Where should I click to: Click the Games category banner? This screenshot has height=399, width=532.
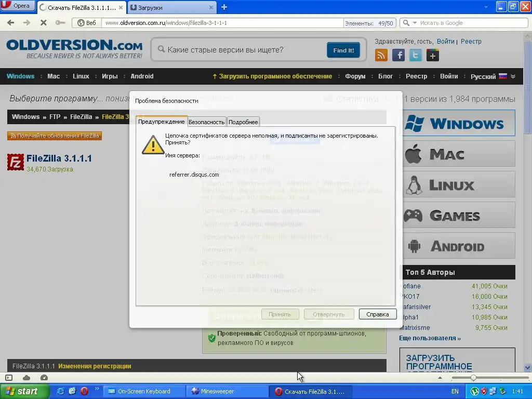(x=458, y=215)
